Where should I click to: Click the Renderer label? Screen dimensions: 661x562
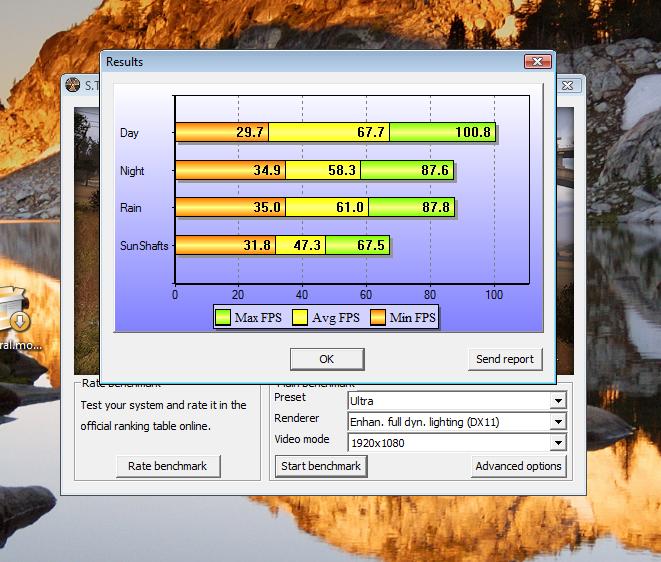pyautogui.click(x=297, y=418)
